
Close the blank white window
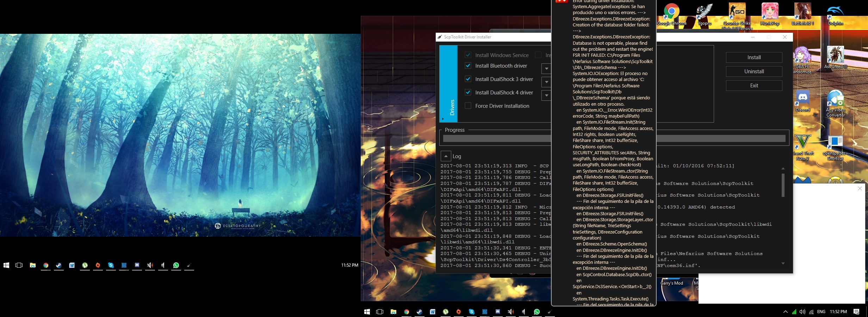(x=860, y=188)
